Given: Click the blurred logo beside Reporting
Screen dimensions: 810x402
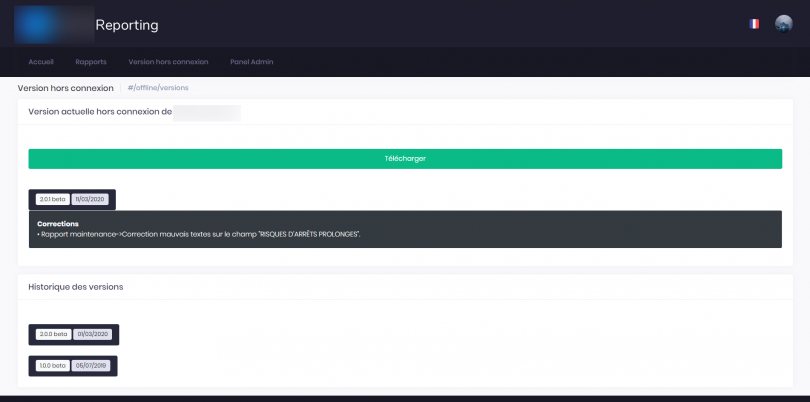Looking at the screenshot, I should [52, 24].
